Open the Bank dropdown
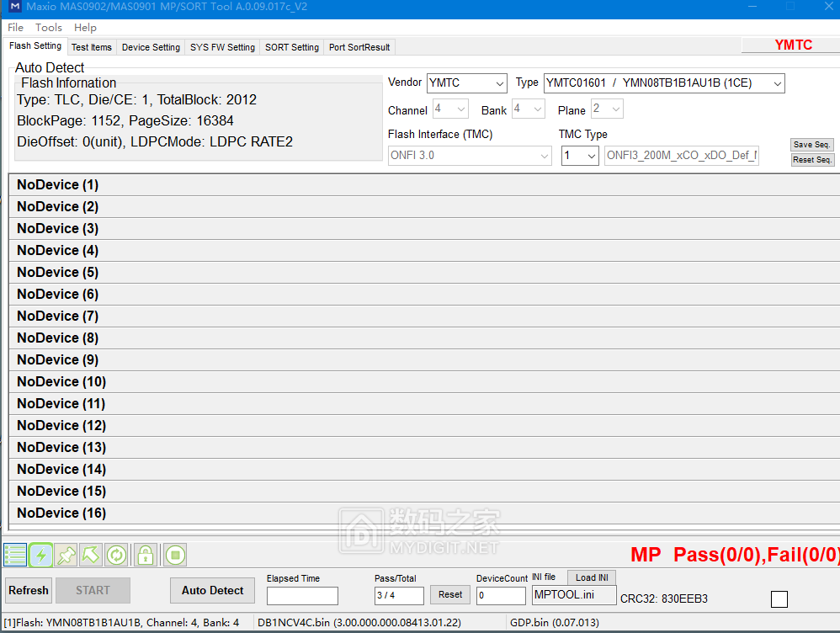 (x=529, y=109)
